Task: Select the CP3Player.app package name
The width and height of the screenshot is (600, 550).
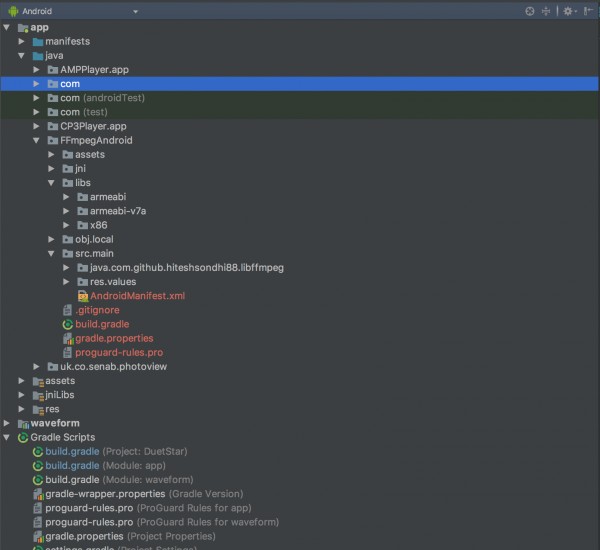Action: (x=93, y=126)
